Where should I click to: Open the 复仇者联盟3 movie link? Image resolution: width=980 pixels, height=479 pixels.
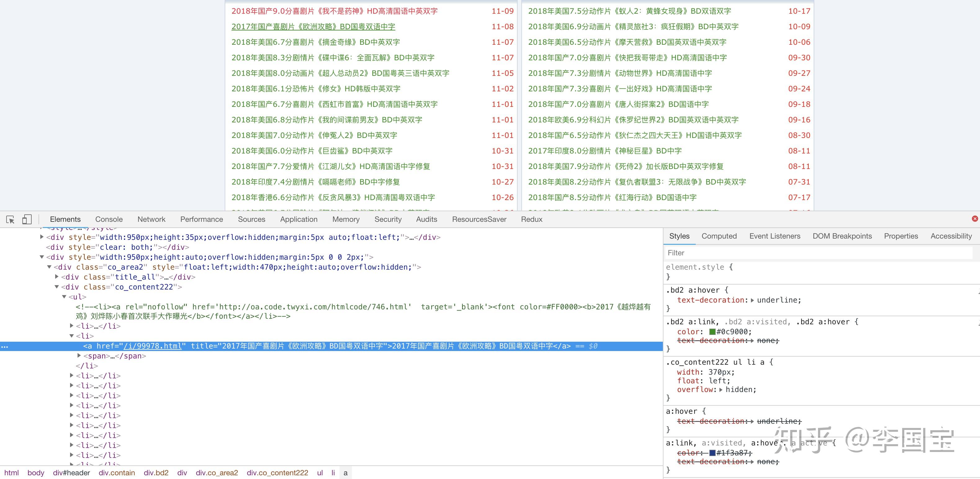pos(637,182)
